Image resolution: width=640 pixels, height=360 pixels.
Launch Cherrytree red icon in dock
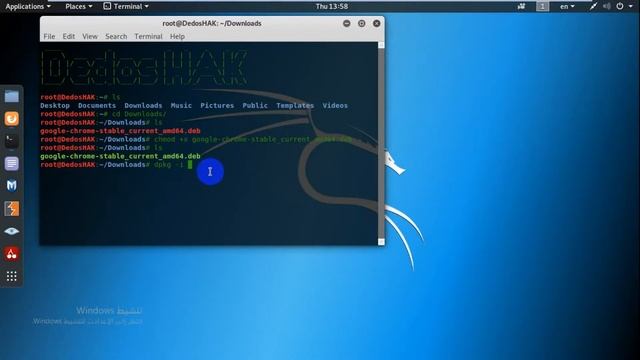[11, 254]
